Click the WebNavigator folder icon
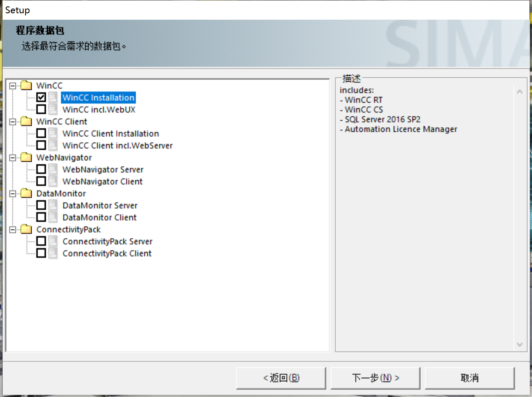This screenshot has height=397, width=532. pyautogui.click(x=26, y=157)
